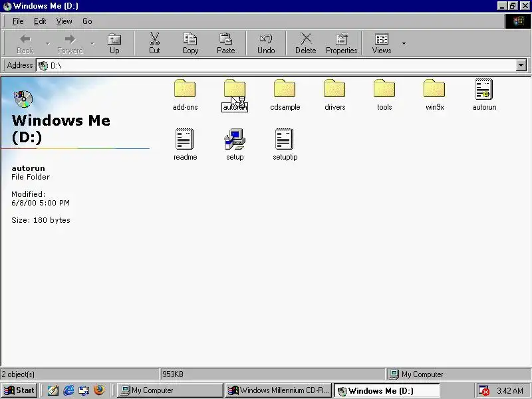532x399 pixels.
Task: Click the Views toolbar button
Action: 382,44
